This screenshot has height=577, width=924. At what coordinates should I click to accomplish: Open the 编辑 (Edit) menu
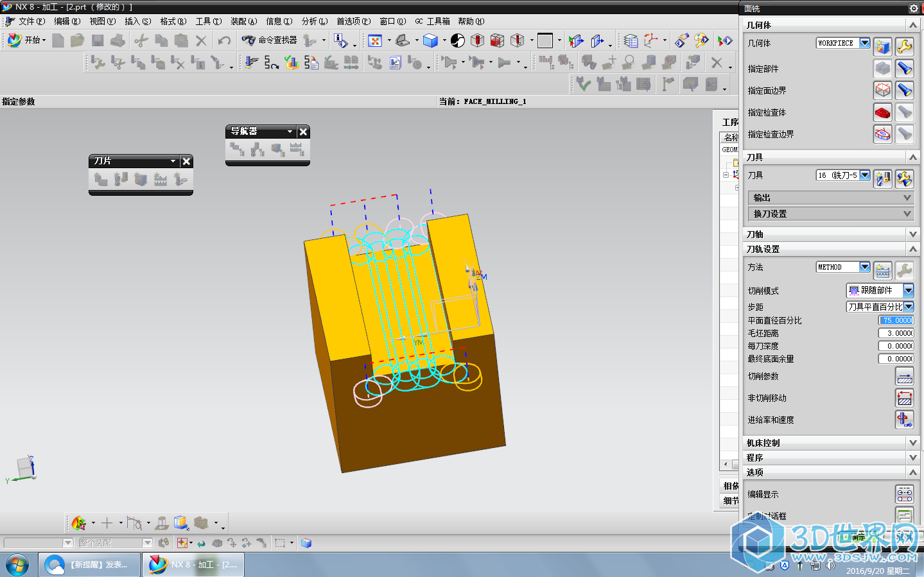coord(67,21)
